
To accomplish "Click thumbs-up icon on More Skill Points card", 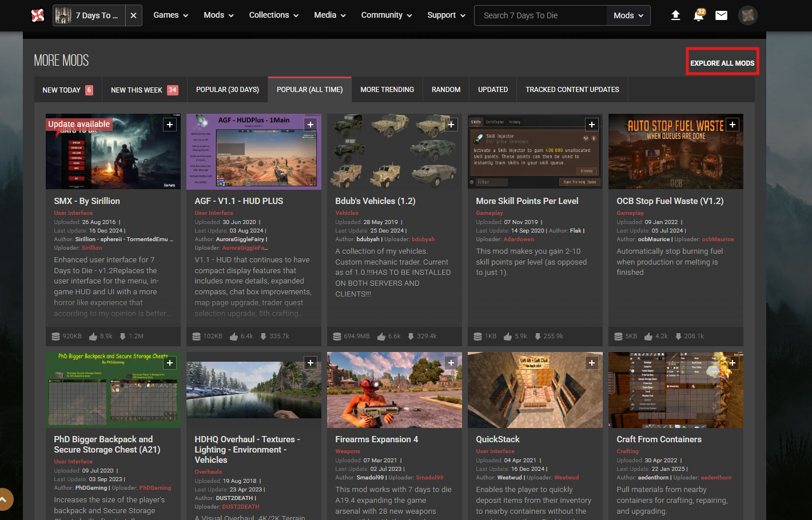I will [x=508, y=336].
